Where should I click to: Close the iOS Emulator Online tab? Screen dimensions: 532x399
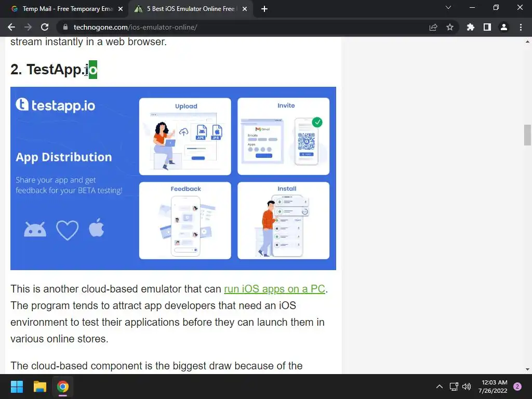pos(245,9)
